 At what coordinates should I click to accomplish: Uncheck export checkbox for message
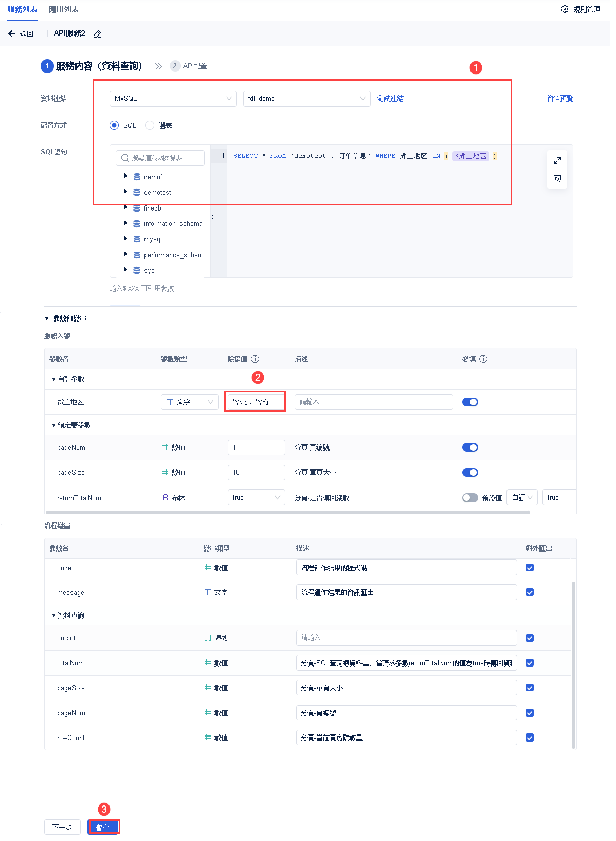(x=530, y=592)
